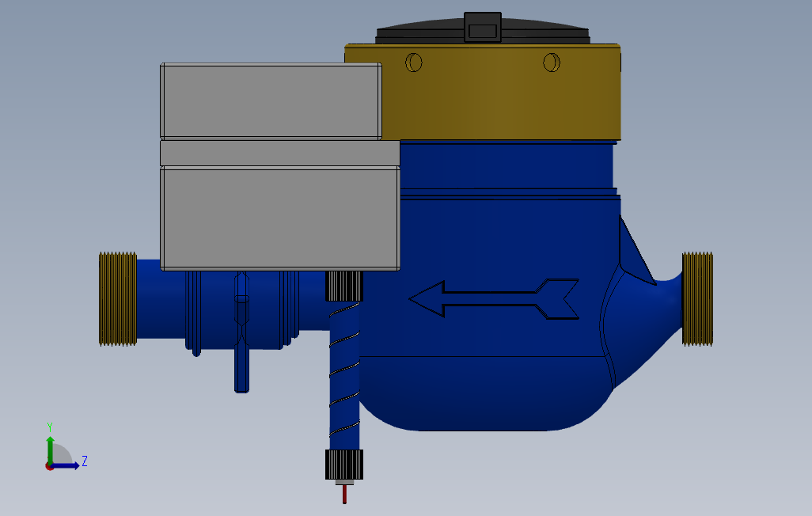Select the red wire tip at the cable bottom

coord(344,494)
